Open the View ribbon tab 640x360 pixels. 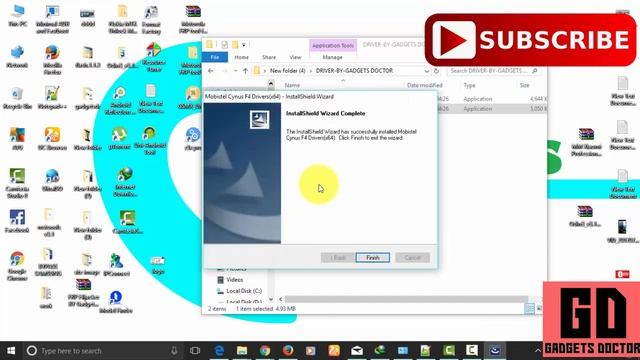[x=295, y=57]
